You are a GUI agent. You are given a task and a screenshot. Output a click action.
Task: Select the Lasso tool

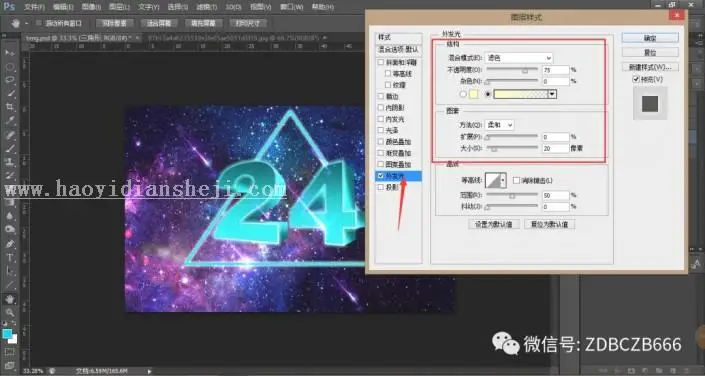coord(10,81)
